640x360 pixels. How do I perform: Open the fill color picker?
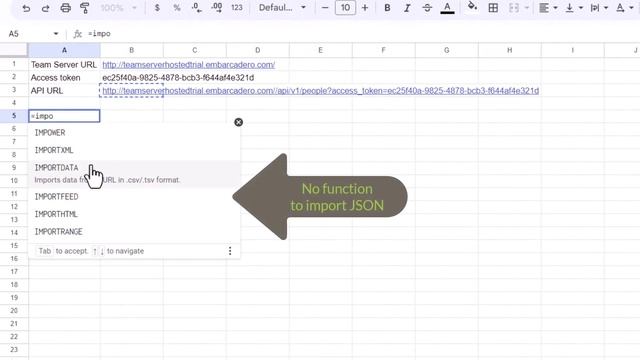[472, 7]
